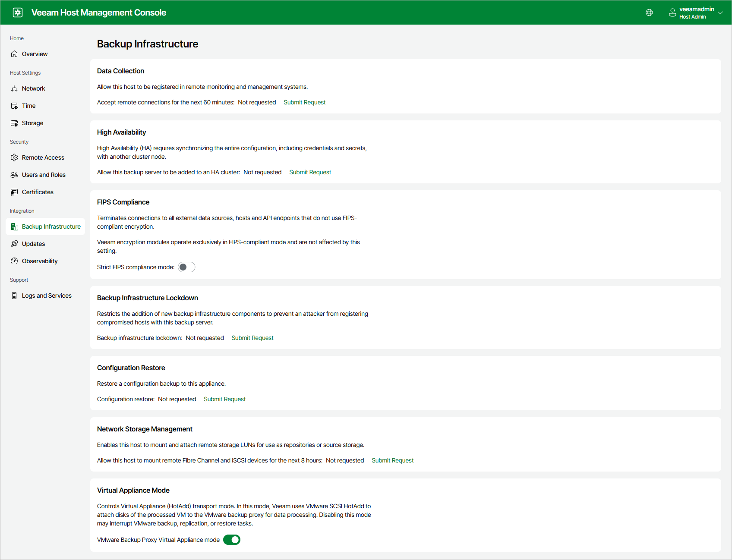Click the High Availability section heading
The width and height of the screenshot is (732, 560).
click(121, 132)
